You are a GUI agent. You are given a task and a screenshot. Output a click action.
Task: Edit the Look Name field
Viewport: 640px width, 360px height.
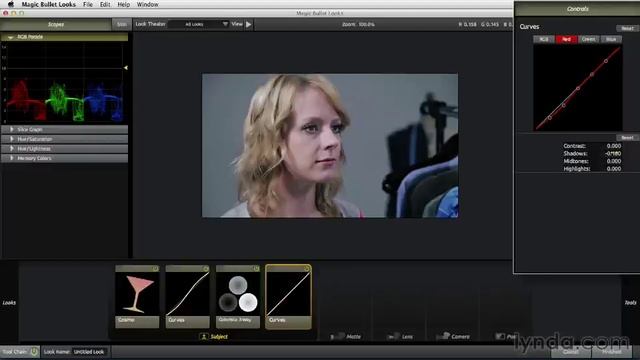click(89, 352)
